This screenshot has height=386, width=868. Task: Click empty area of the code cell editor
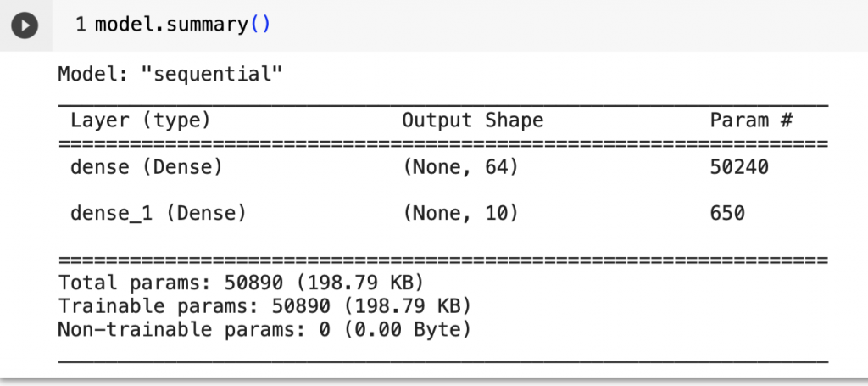(x=554, y=25)
